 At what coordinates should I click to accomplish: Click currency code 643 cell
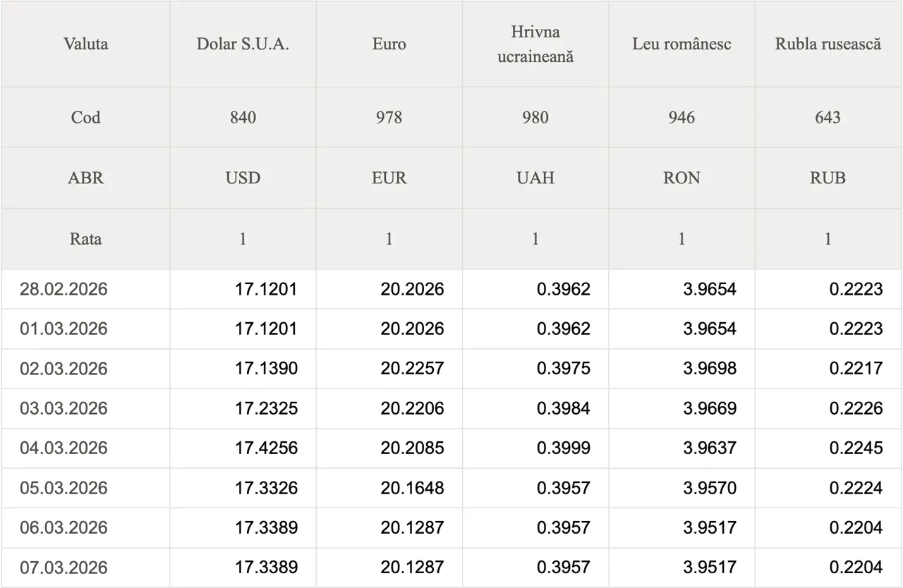pos(828,117)
